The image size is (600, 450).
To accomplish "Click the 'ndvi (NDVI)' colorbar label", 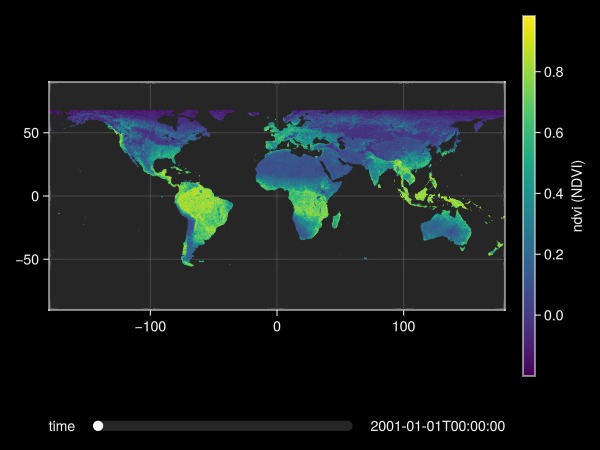I will (578, 196).
